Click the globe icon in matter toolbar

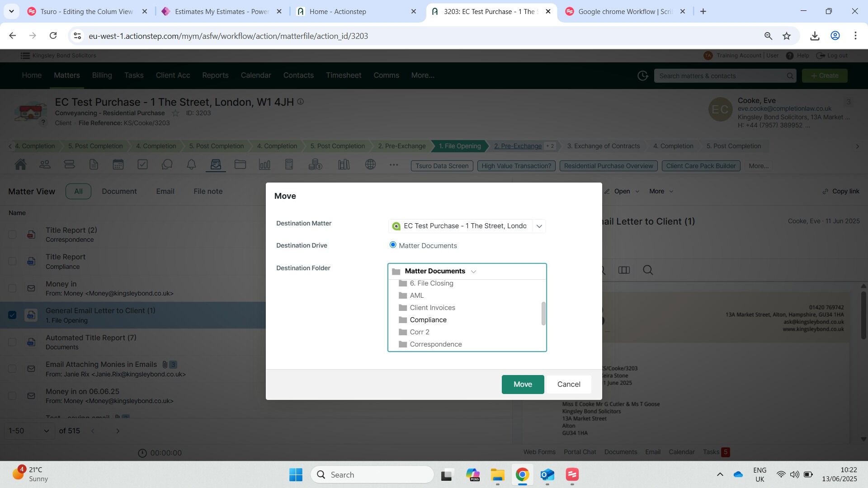pyautogui.click(x=370, y=164)
